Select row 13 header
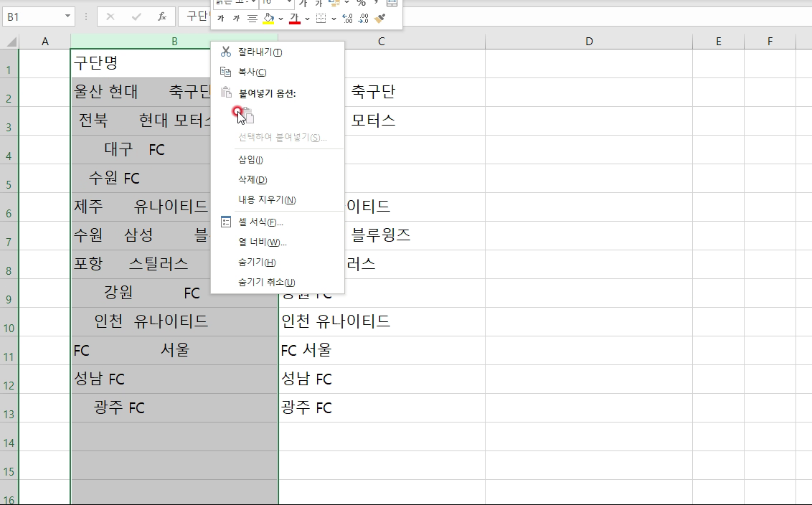This screenshot has height=505, width=812. click(9, 407)
